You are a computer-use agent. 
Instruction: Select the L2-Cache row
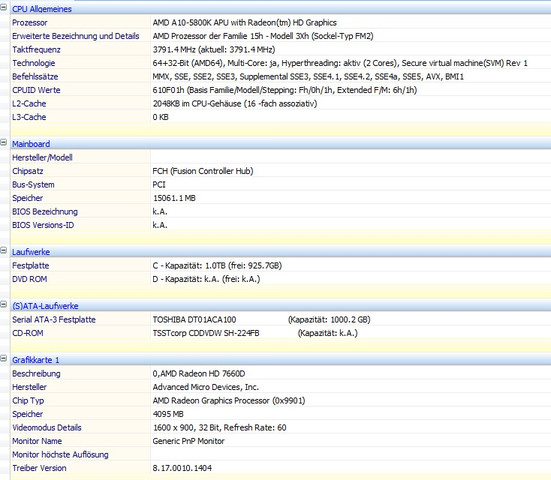[280, 104]
